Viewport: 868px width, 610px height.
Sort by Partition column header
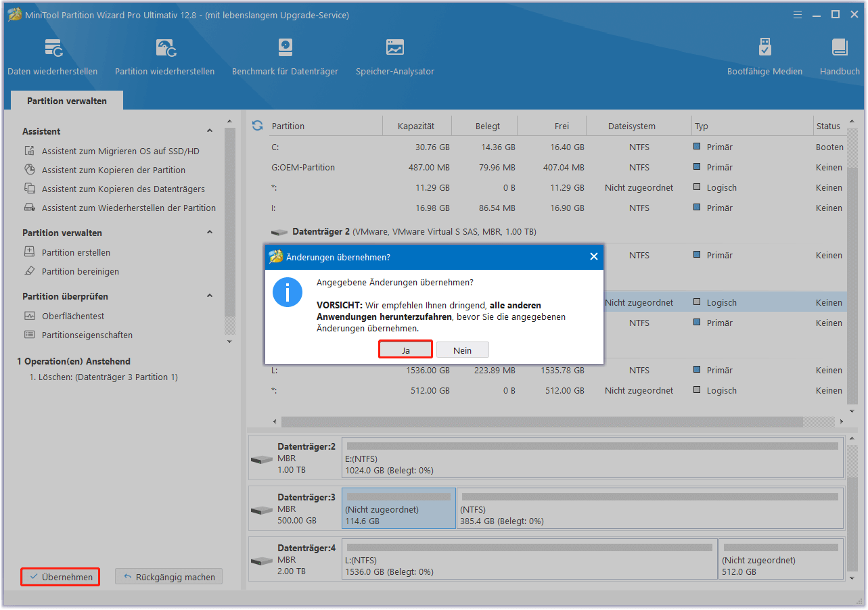click(325, 126)
